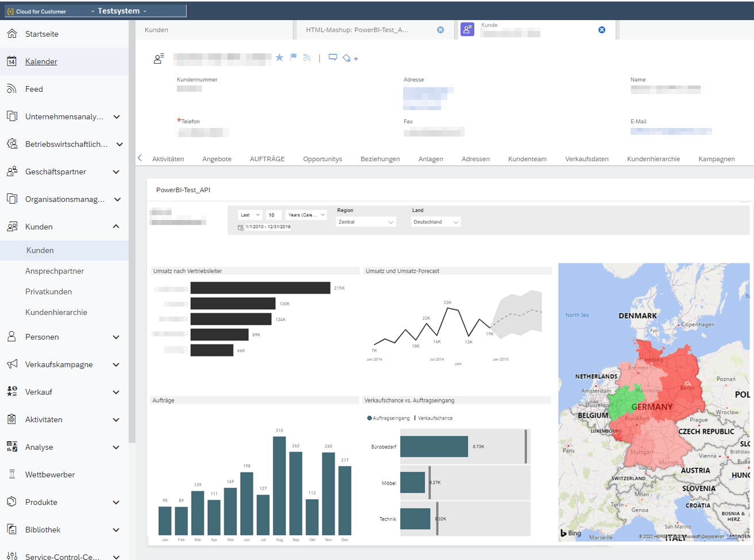The image size is (754, 560).
Task: Open the Last relative date dropdown
Action: pos(250,215)
